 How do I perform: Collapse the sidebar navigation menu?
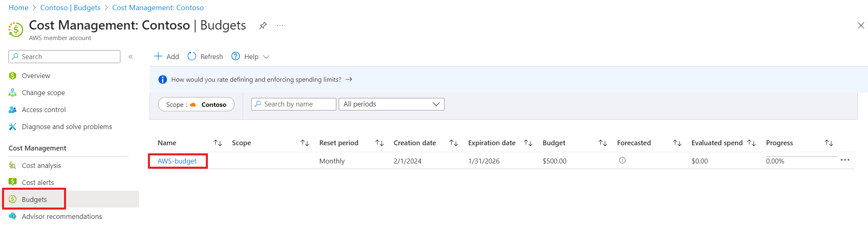coord(130,57)
